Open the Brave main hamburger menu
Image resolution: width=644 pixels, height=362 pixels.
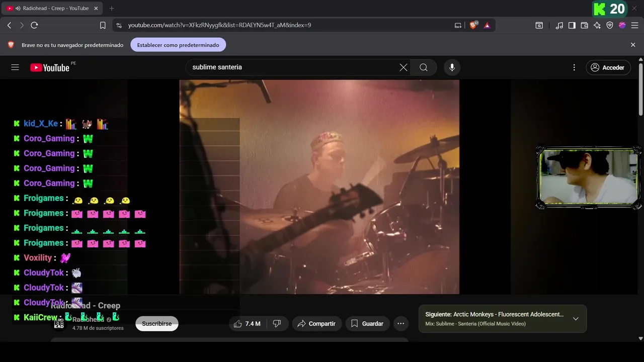(x=635, y=25)
